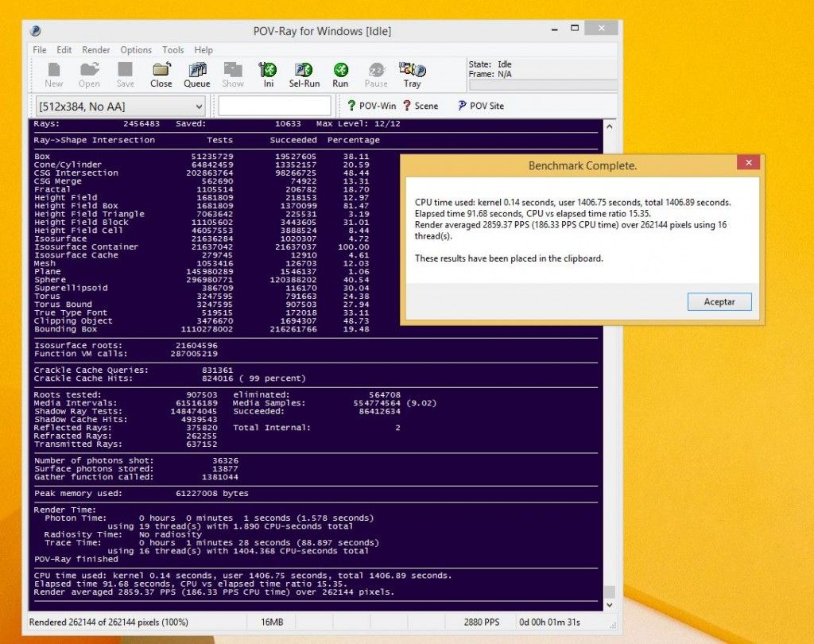Open the Ini settings icon
814x644 pixels.
[x=268, y=75]
